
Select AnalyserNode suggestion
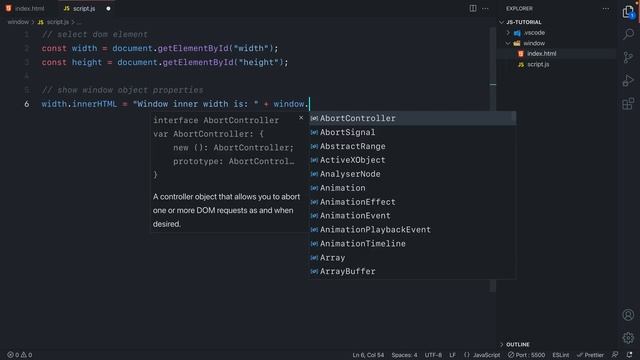pyautogui.click(x=412, y=174)
